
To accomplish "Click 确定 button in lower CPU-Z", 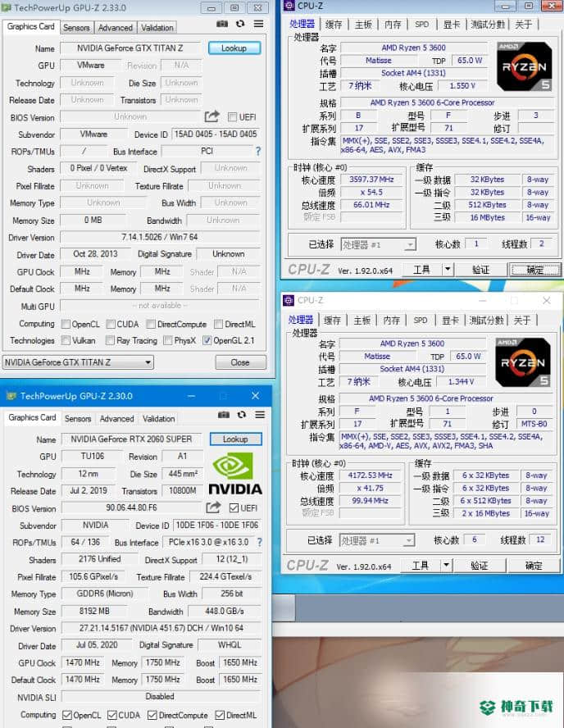I will point(534,565).
